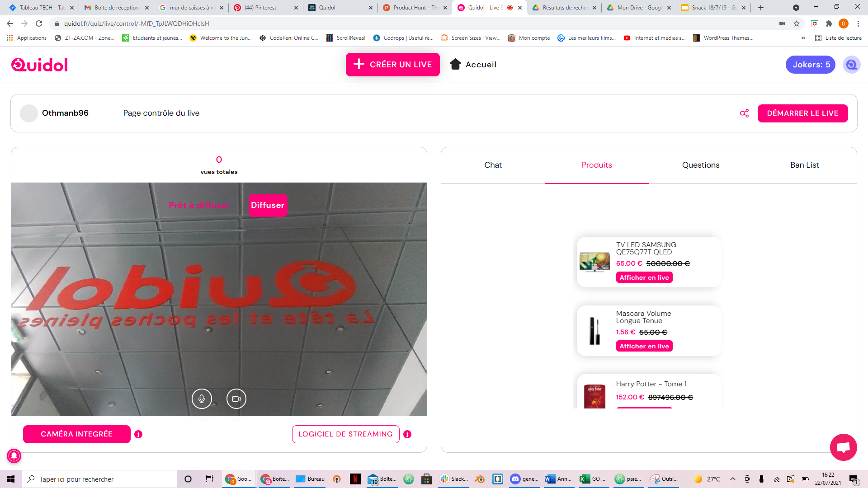Go to Accueil home icon
Screen dimensions: 868x488
[455, 64]
